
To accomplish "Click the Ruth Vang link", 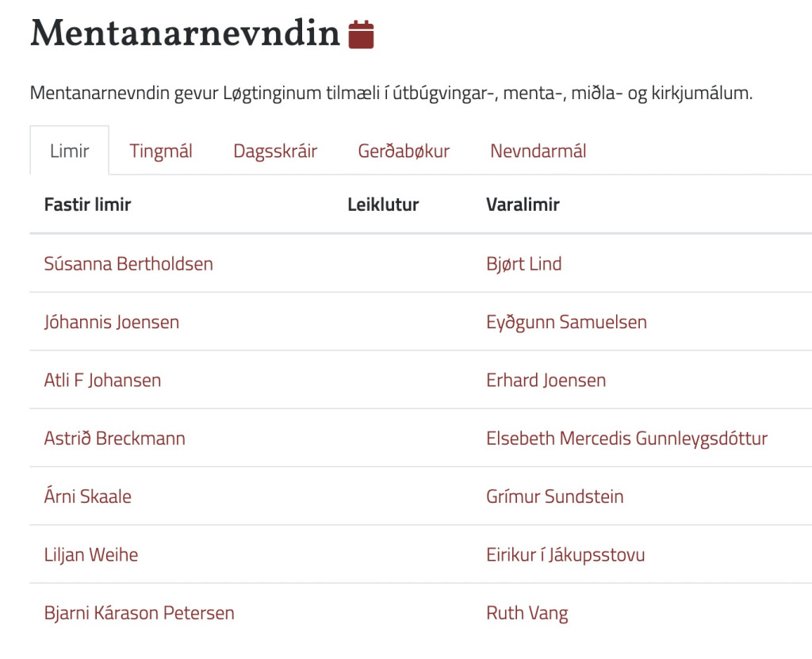I will [527, 613].
